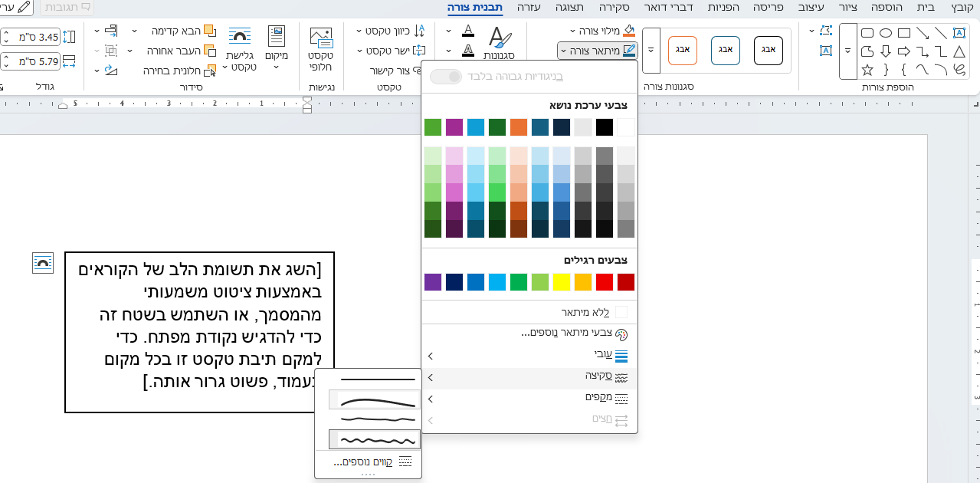Screen dimensions: 980x483
Task: Choose No Outline (ללא מיתאר)
Action: pos(529,312)
